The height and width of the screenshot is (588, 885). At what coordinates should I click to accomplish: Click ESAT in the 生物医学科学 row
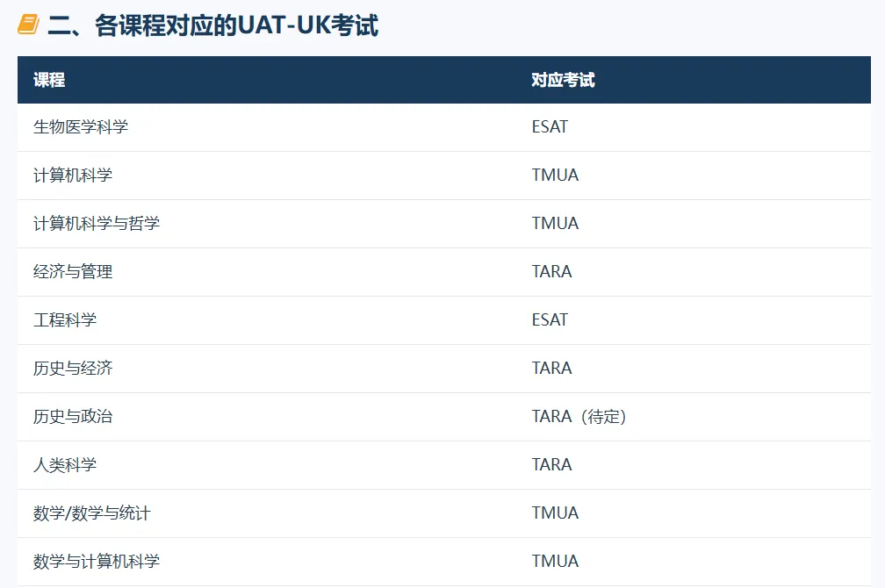pyautogui.click(x=550, y=127)
